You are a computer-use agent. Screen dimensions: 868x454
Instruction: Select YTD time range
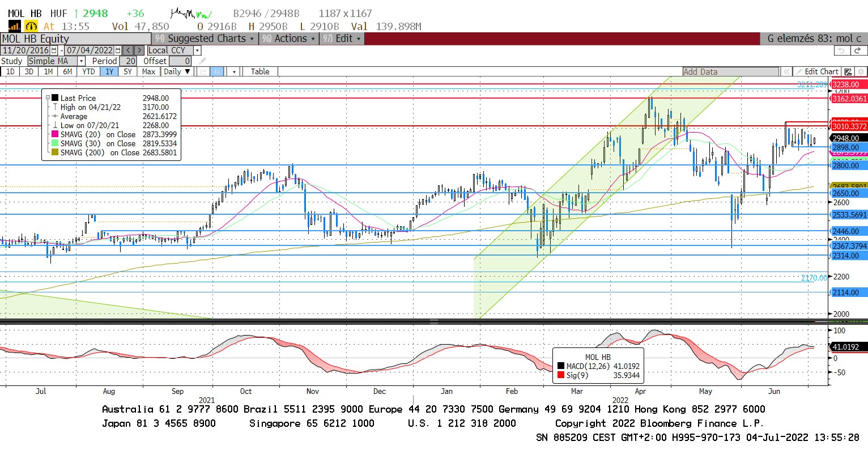pyautogui.click(x=88, y=71)
